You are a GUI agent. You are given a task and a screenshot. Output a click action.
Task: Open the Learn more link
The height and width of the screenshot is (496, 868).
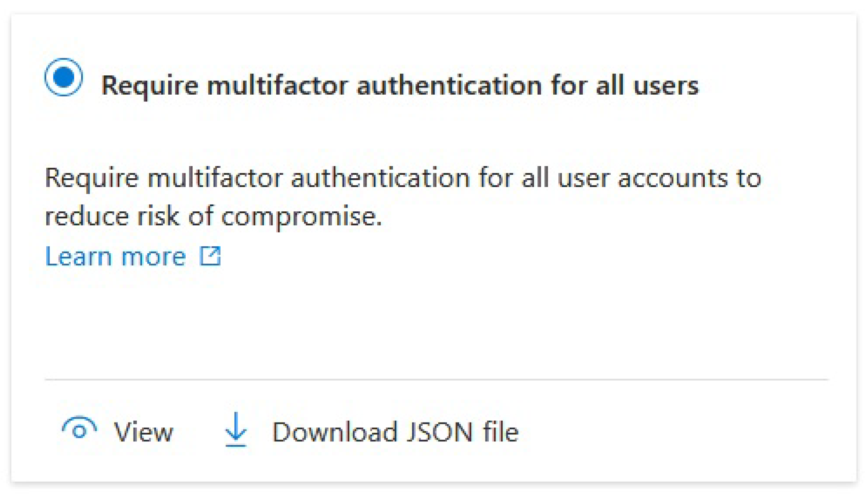coord(115,257)
